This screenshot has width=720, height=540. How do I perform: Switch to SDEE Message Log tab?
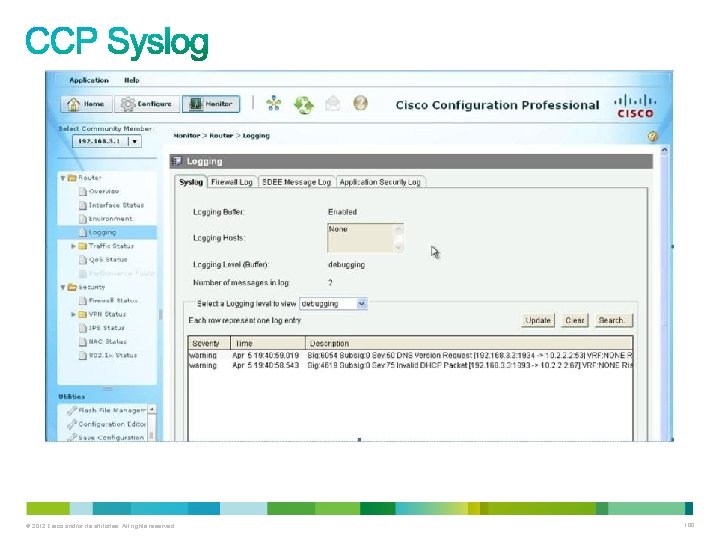coord(297,182)
